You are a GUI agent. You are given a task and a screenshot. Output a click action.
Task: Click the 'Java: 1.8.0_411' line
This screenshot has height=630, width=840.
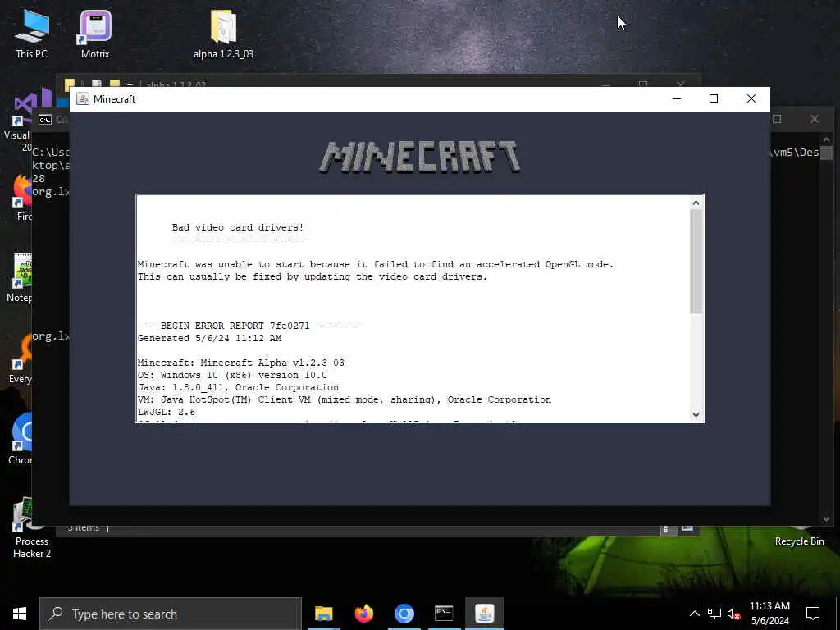(x=239, y=387)
